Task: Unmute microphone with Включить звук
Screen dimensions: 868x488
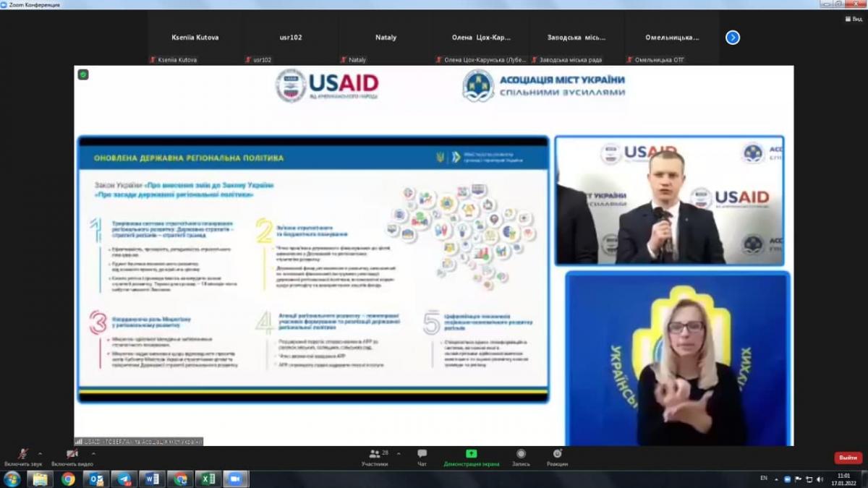Action: [23, 455]
